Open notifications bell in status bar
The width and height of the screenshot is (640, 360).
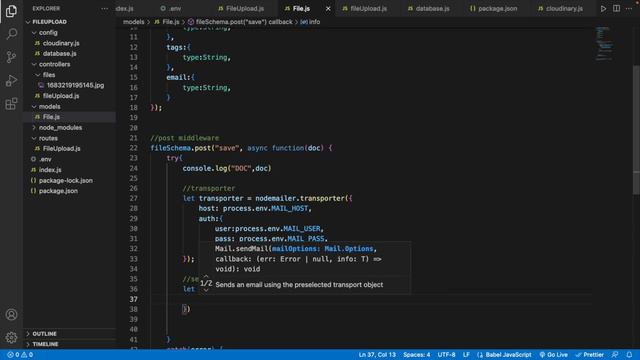pos(629,355)
